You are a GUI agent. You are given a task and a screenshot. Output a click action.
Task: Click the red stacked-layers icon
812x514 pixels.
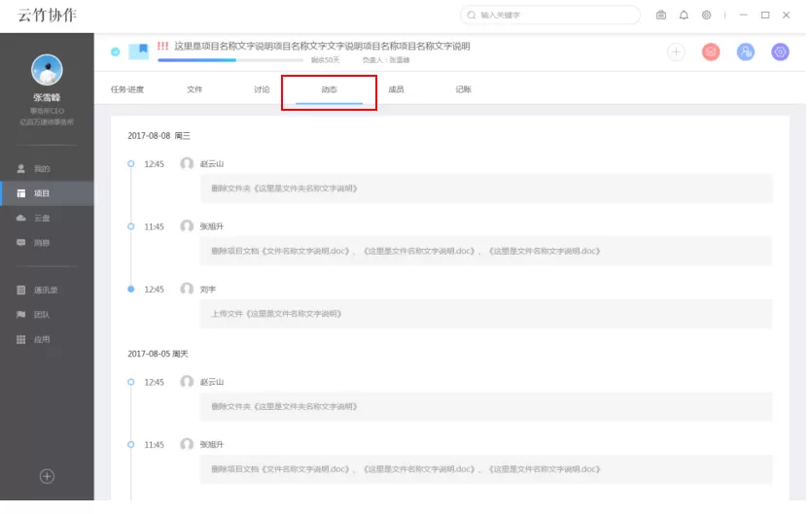pos(711,51)
